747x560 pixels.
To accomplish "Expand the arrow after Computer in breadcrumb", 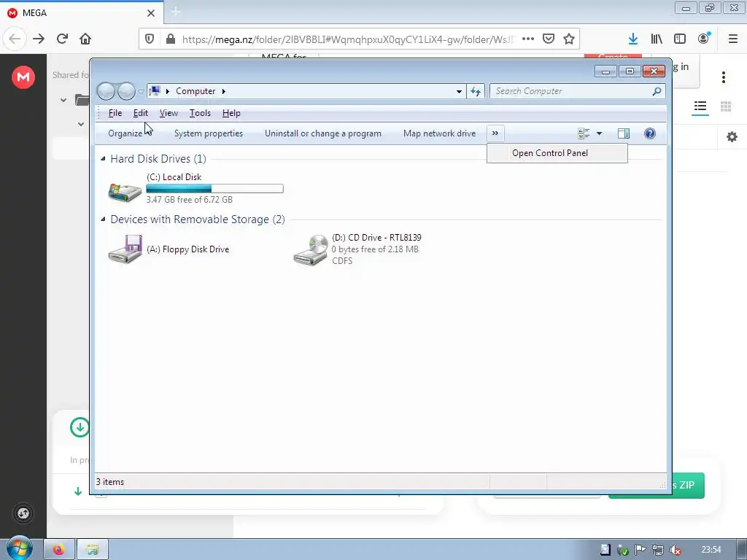I will [223, 91].
